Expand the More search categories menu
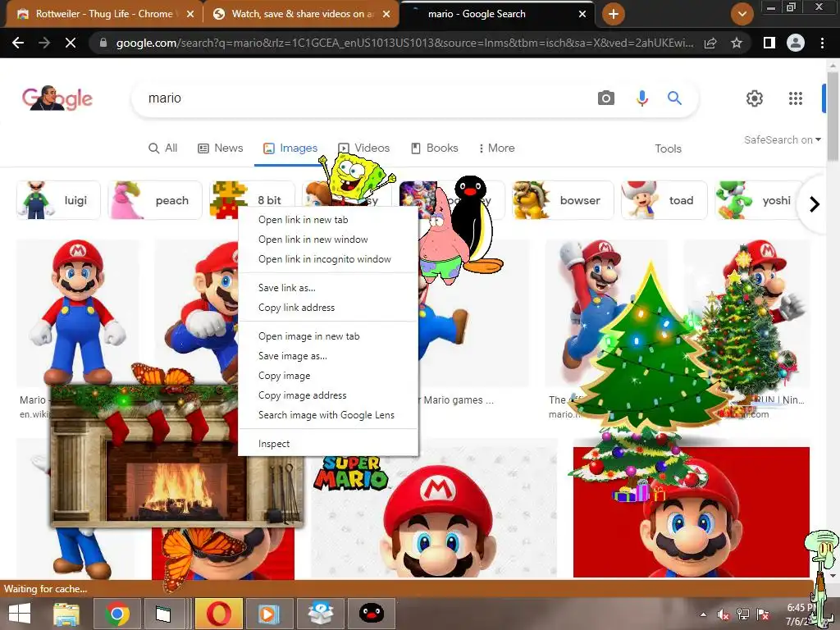This screenshot has height=630, width=840. pos(496,148)
